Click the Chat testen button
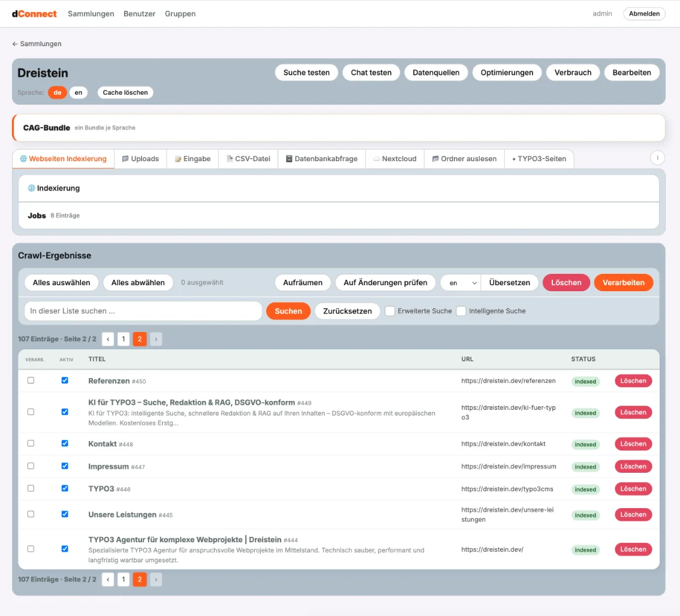Screen dimensions: 680x616 point(371,73)
